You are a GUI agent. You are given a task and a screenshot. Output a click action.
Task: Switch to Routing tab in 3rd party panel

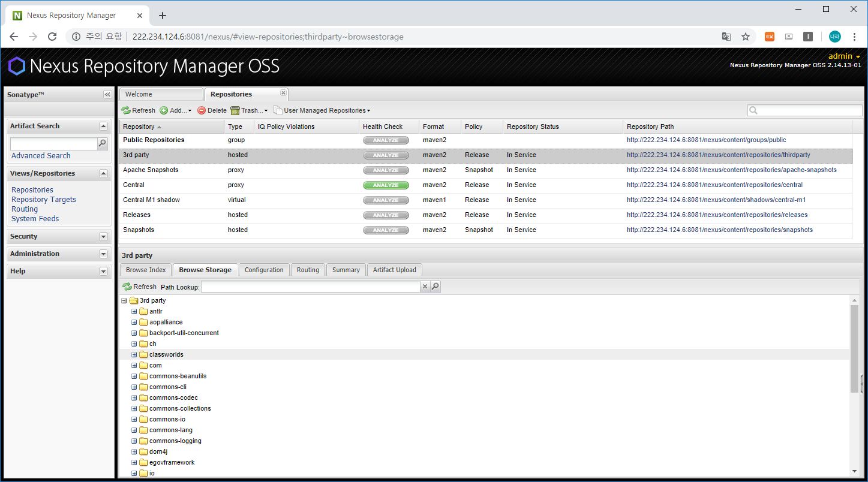point(308,270)
